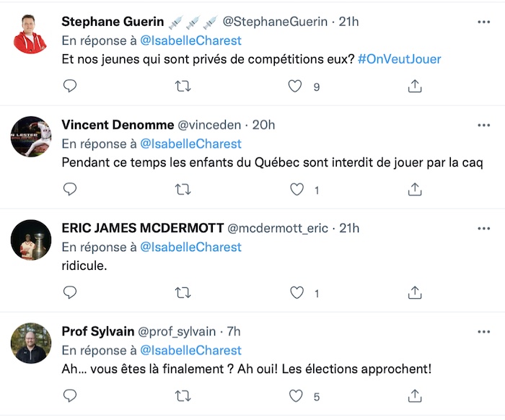
Task: Reply to Vincent Denomme's tweet
Action: pyautogui.click(x=70, y=190)
